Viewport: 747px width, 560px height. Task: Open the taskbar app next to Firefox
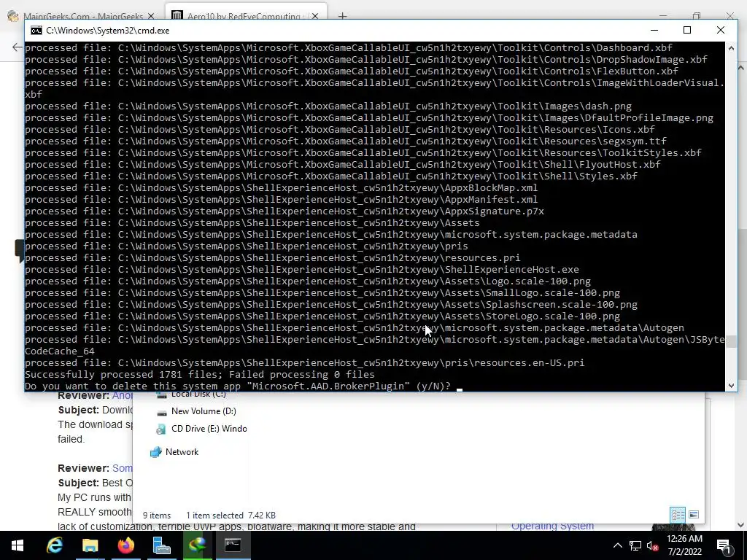pos(161,545)
